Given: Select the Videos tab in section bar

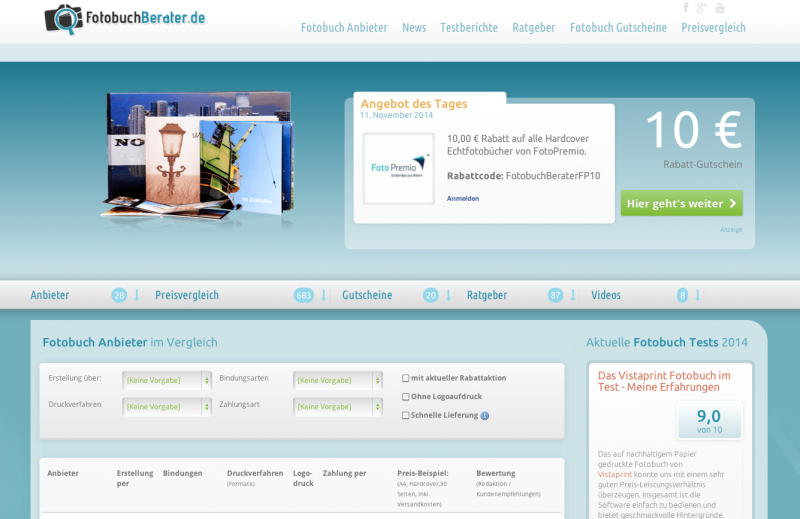Looking at the screenshot, I should coord(606,295).
